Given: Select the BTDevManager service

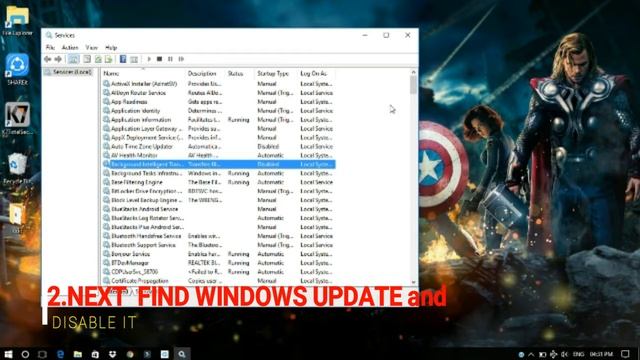Looking at the screenshot, I should pyautogui.click(x=218, y=263).
